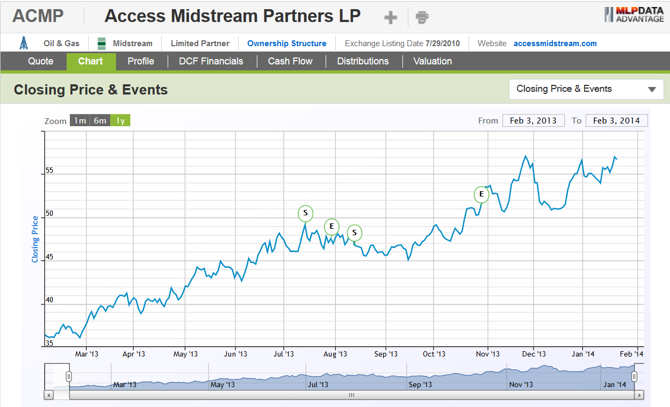Open the Quote tab
The width and height of the screenshot is (670, 407).
(41, 61)
